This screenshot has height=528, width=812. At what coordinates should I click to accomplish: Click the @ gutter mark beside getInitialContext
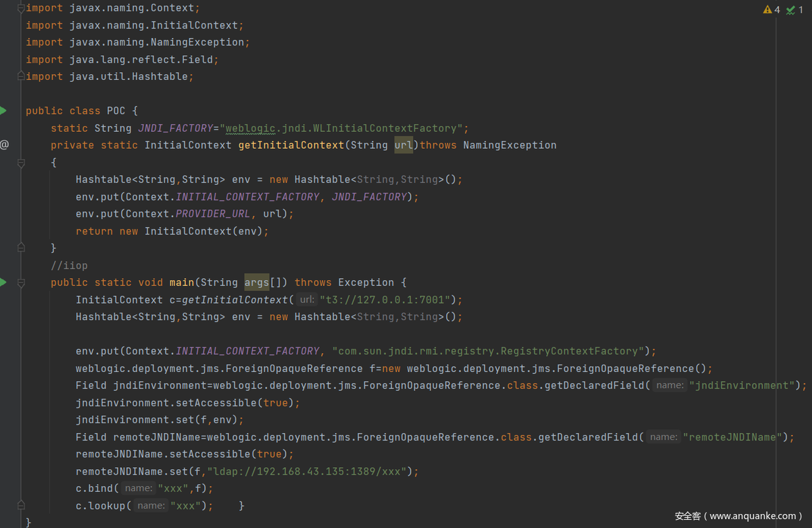(x=4, y=145)
